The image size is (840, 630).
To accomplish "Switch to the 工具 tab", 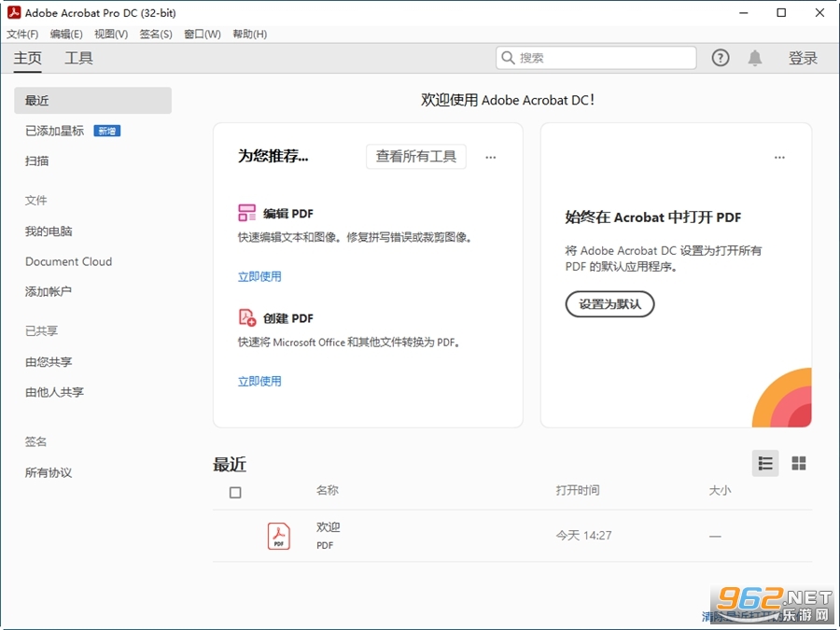I will pyautogui.click(x=78, y=58).
